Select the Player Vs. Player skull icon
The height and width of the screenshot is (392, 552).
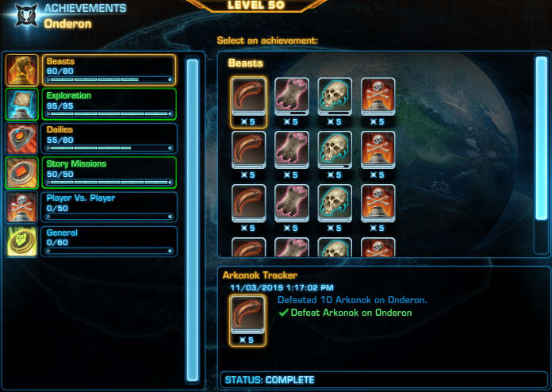tap(21, 207)
